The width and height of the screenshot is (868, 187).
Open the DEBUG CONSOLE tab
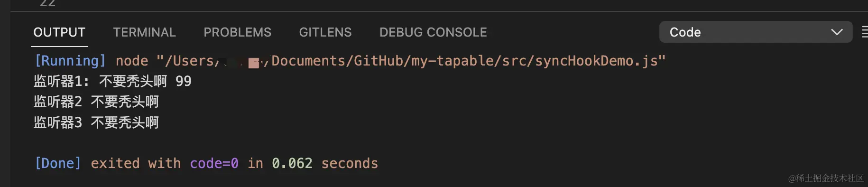tap(433, 32)
